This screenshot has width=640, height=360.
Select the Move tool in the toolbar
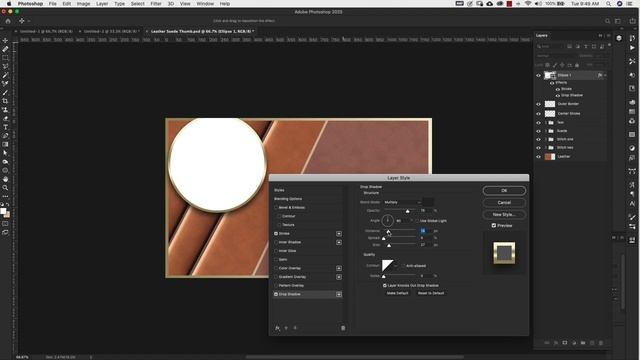coord(5,40)
